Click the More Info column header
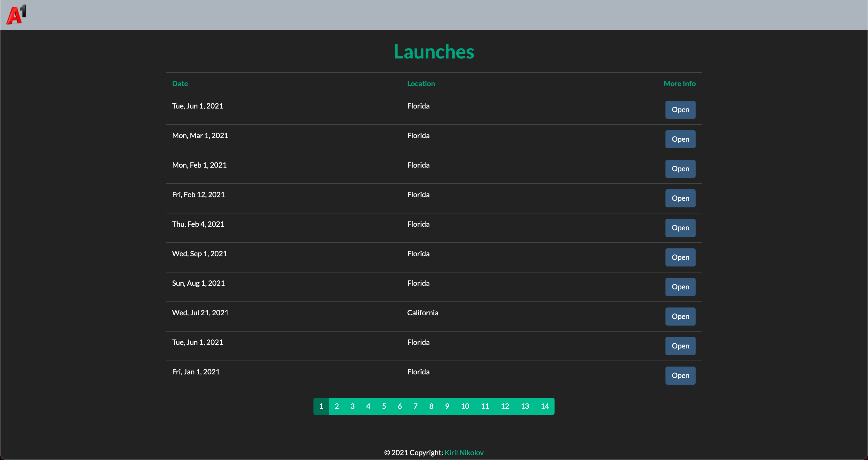 [679, 83]
